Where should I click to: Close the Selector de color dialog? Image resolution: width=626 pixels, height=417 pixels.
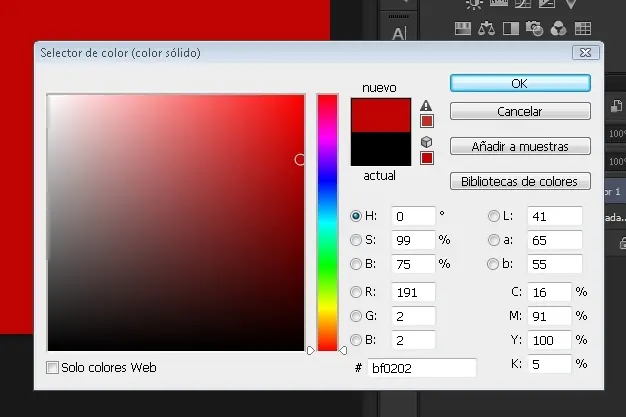[x=586, y=52]
